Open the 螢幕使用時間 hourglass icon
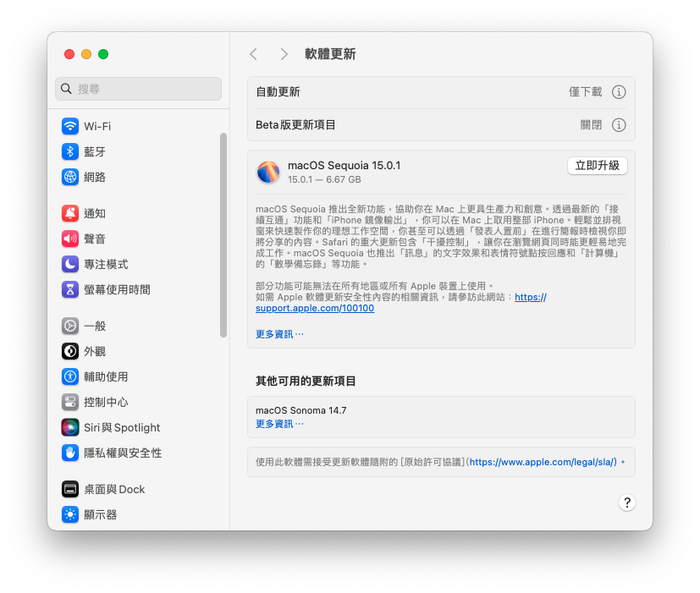700x593 pixels. point(70,289)
